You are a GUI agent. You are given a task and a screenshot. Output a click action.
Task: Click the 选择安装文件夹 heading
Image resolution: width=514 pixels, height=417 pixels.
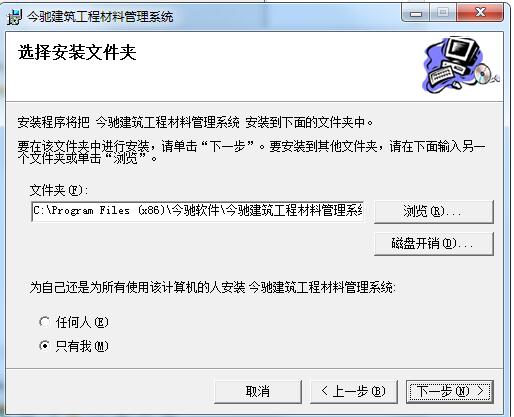coord(77,53)
